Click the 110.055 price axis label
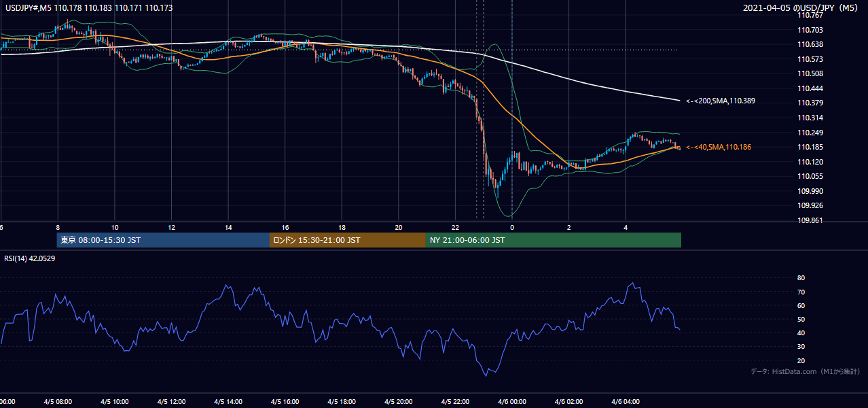868x408 pixels. pyautogui.click(x=811, y=176)
